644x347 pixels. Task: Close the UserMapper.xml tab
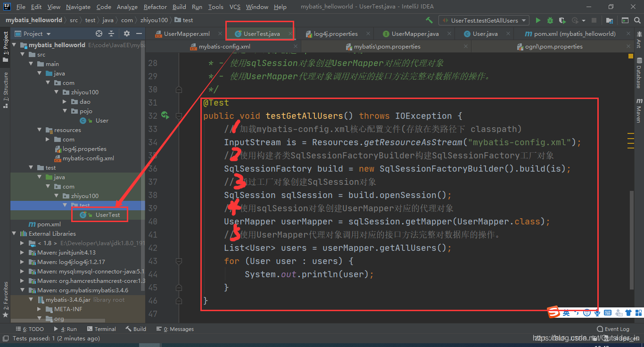pyautogui.click(x=219, y=34)
